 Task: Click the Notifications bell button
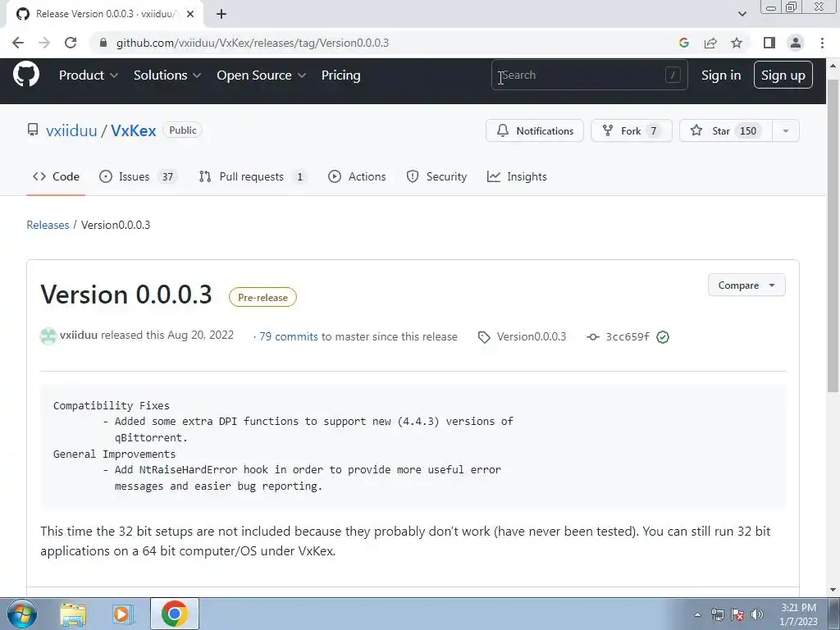coord(535,130)
